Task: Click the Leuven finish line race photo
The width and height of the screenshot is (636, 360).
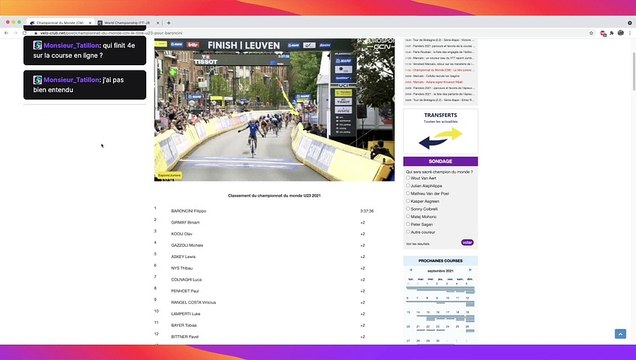Action: pos(274,110)
